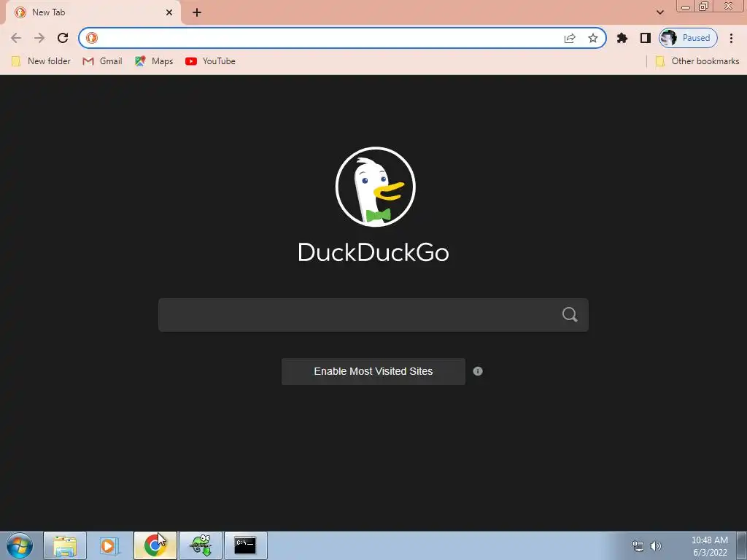Open the YouTube bookmark
Viewport: 747px width, 560px height.
[x=211, y=61]
